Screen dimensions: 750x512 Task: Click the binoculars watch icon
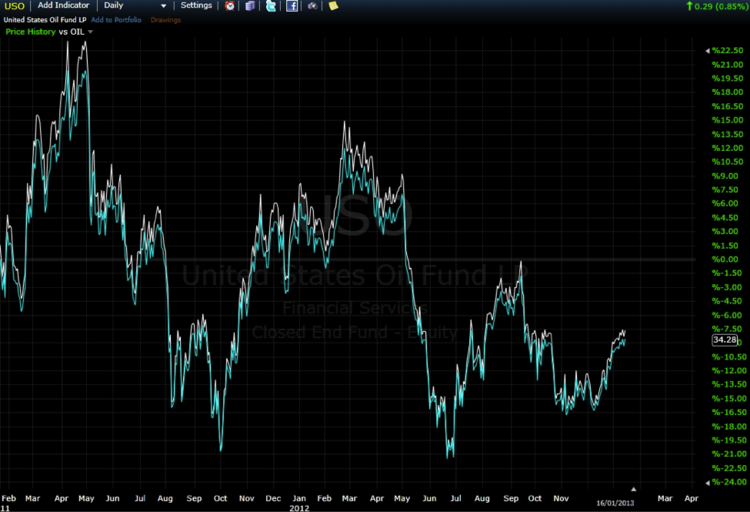312,6
